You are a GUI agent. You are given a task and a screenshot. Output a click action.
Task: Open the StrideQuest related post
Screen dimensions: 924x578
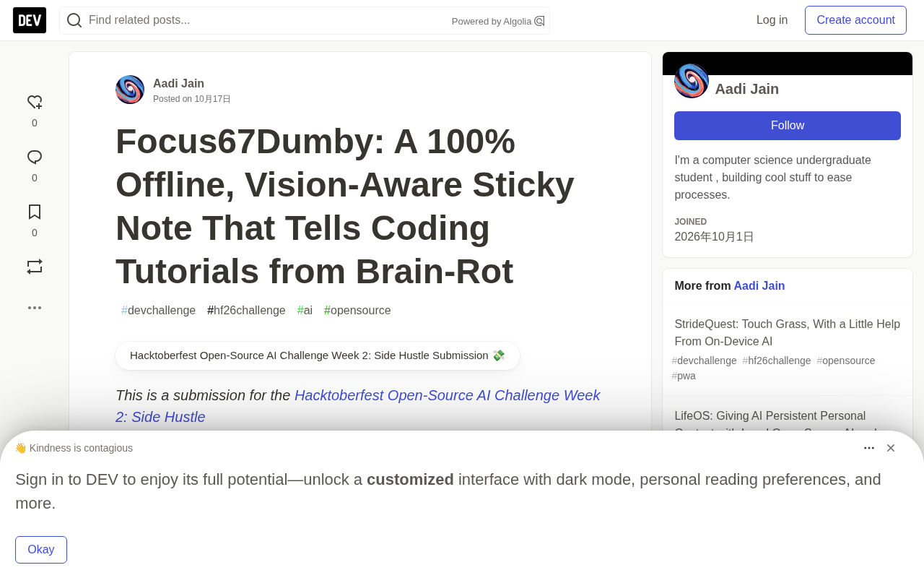coord(788,332)
